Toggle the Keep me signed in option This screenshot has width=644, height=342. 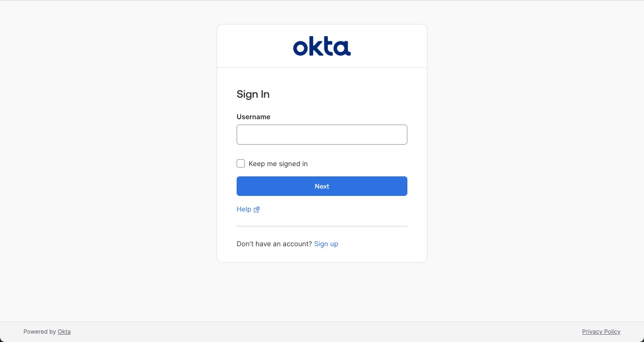(x=241, y=163)
